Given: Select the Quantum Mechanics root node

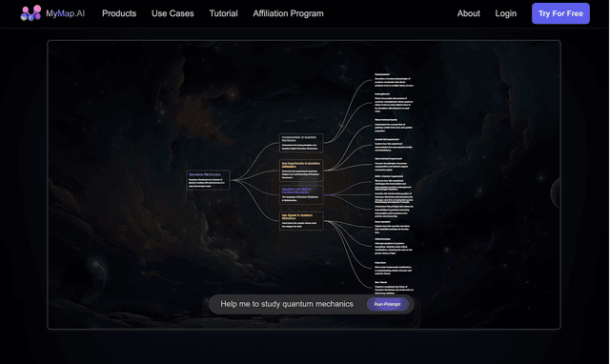Looking at the screenshot, I should pos(208,180).
